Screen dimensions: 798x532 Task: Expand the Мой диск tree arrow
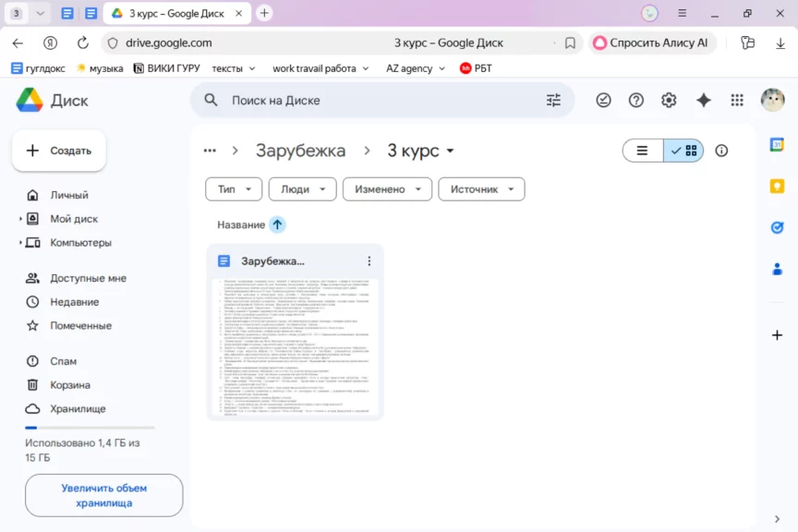point(20,219)
